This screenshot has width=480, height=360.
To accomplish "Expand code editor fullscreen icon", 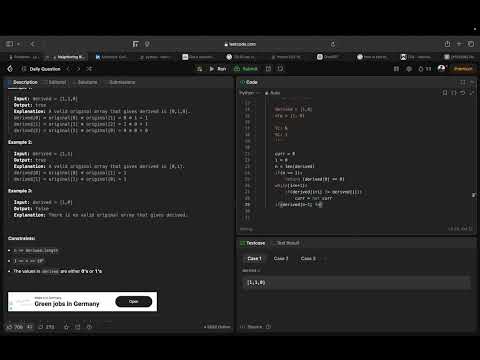I will click(471, 93).
